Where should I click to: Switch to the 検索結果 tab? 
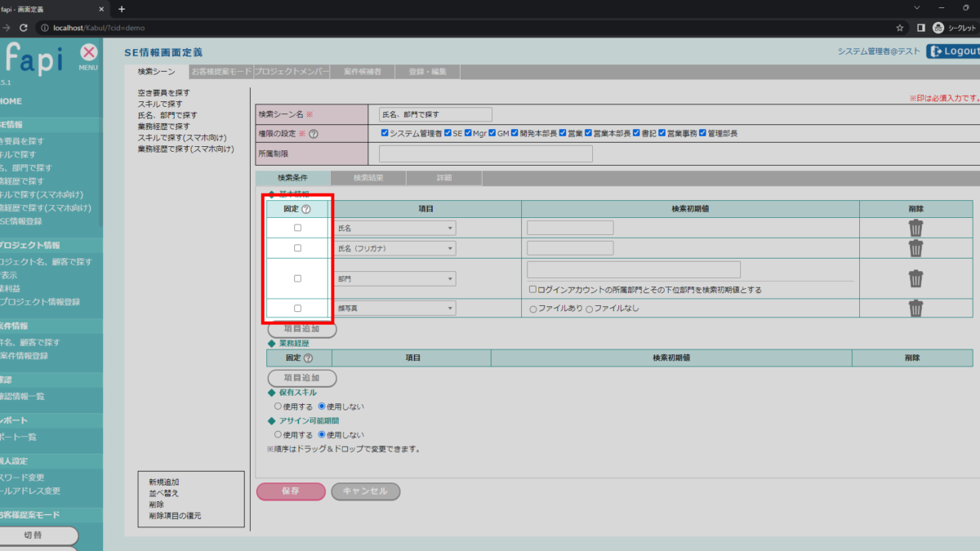tap(367, 177)
